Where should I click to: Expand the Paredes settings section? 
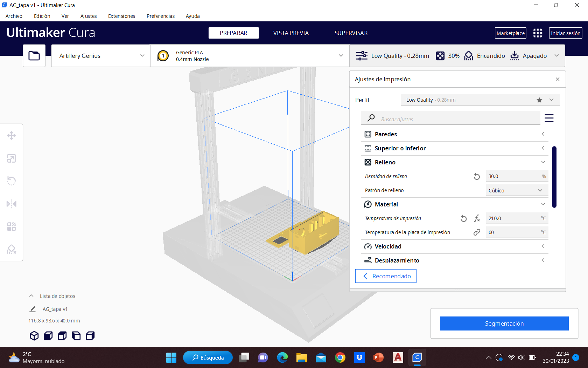click(454, 134)
